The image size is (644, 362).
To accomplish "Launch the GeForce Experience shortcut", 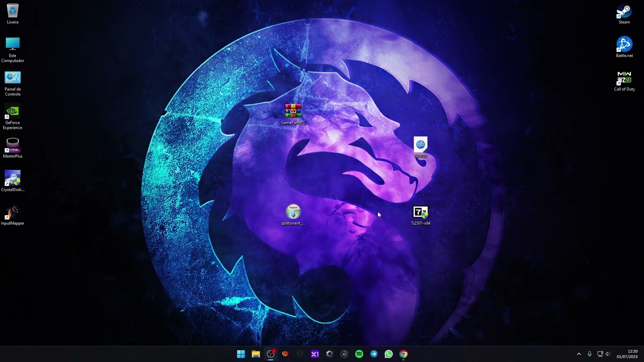I will click(13, 117).
